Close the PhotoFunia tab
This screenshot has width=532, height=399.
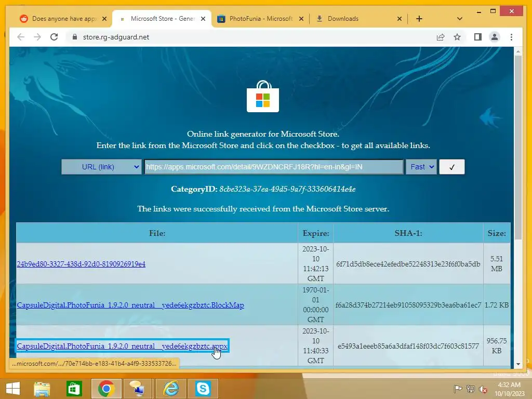[x=301, y=19]
